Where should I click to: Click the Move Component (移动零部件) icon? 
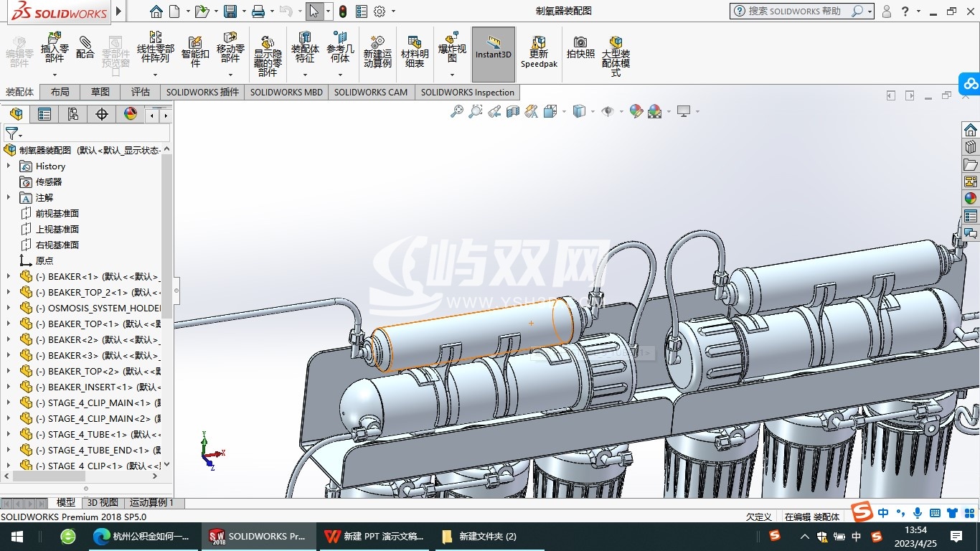click(230, 46)
